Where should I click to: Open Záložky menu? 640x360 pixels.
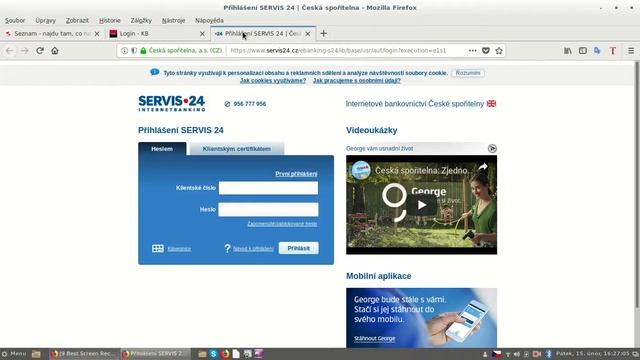pos(141,20)
